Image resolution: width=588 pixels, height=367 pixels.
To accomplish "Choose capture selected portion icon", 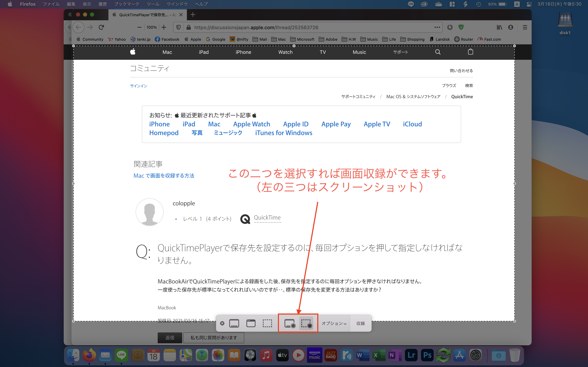I will click(x=267, y=323).
